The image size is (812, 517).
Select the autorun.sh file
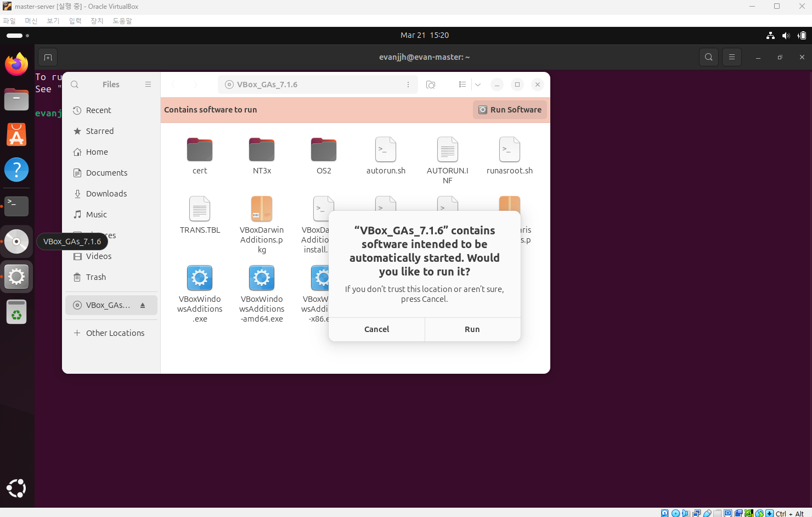(x=386, y=156)
